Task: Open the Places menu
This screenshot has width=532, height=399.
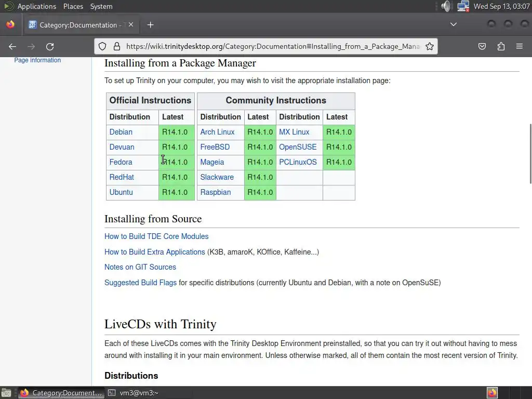Action: (x=73, y=6)
